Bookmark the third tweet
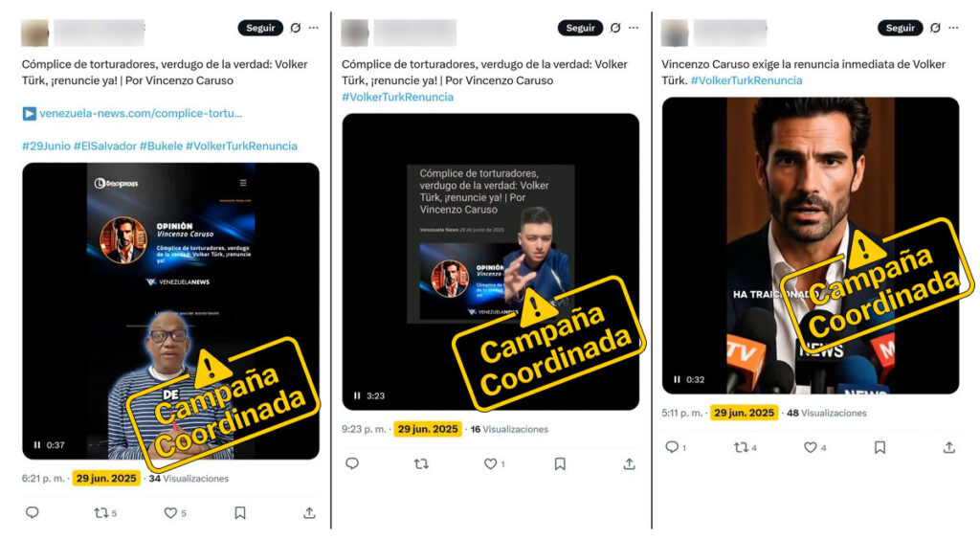Viewport: 980px width, 540px height. 880,447
